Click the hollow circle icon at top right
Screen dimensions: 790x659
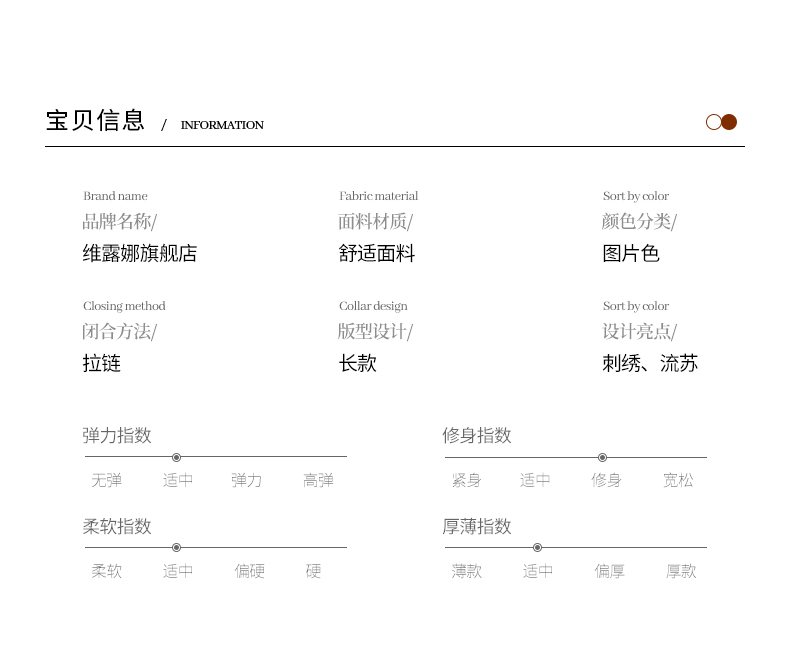pyautogui.click(x=713, y=122)
